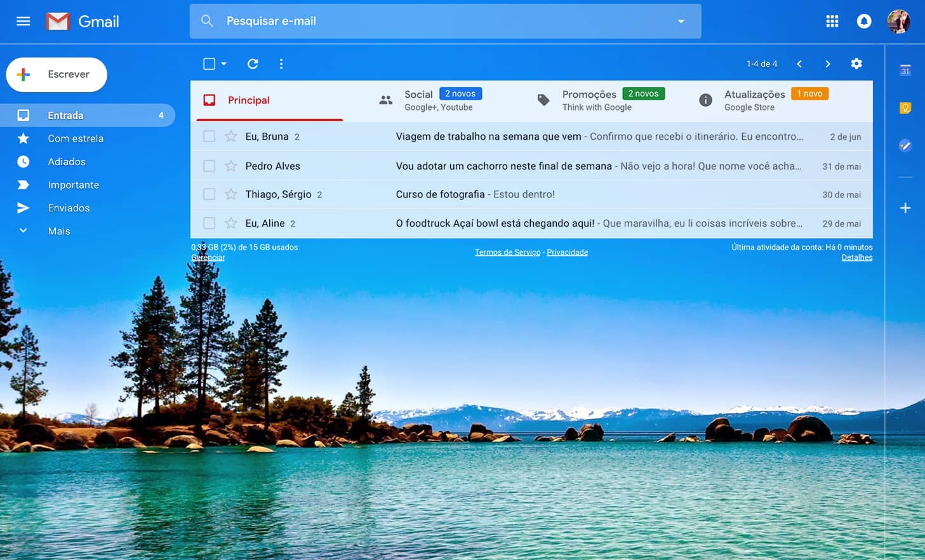
Task: Open the three-dot more options menu
Action: coord(281,63)
